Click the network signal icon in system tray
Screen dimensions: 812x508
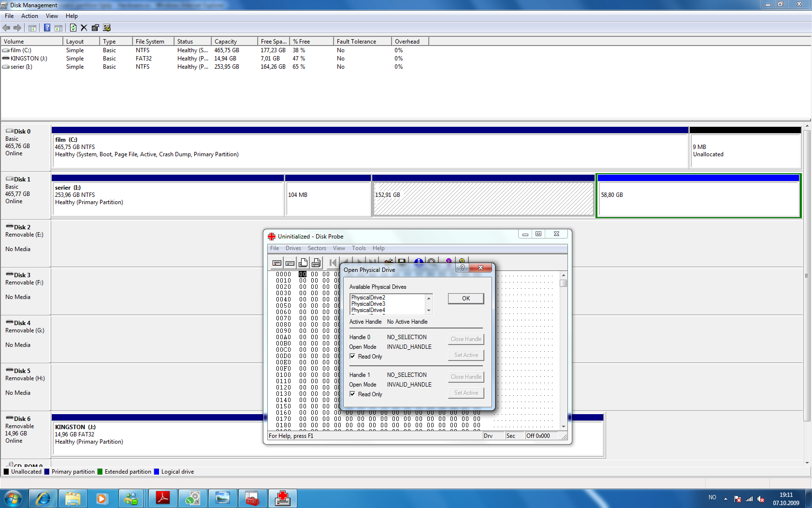pos(749,499)
